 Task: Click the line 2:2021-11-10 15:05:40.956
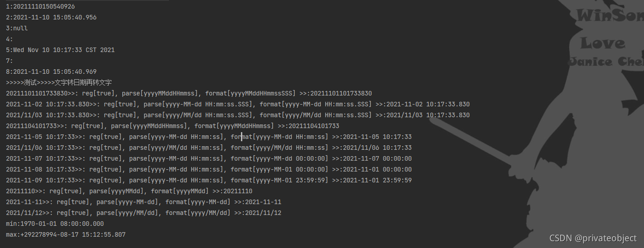(51, 17)
